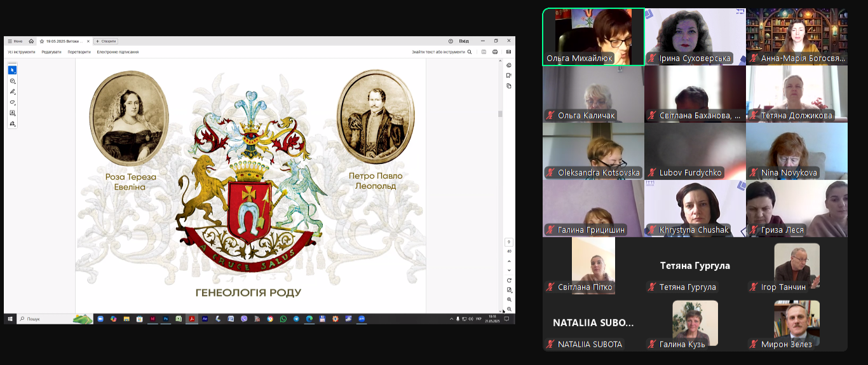Activate the text box tool
The height and width of the screenshot is (365, 868).
12,113
